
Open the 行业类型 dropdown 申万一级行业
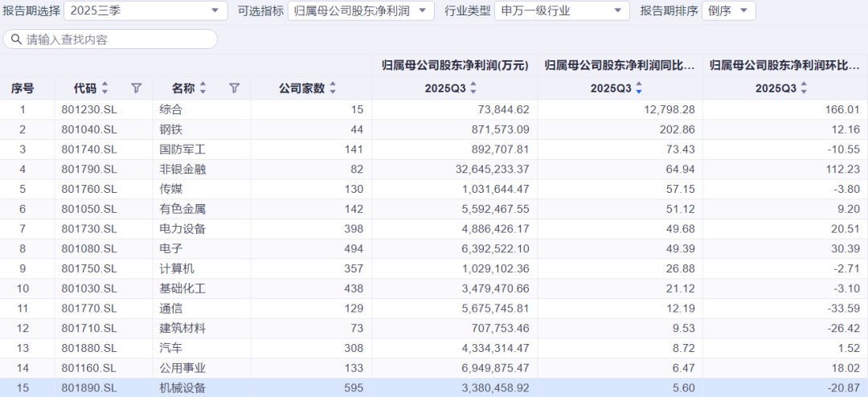[x=562, y=10]
